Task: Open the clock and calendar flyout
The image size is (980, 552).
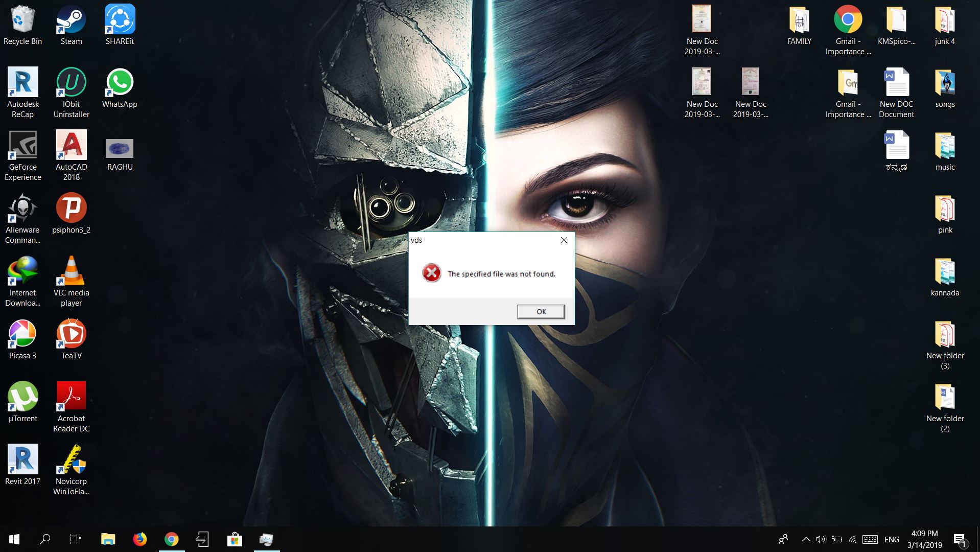Action: 924,539
